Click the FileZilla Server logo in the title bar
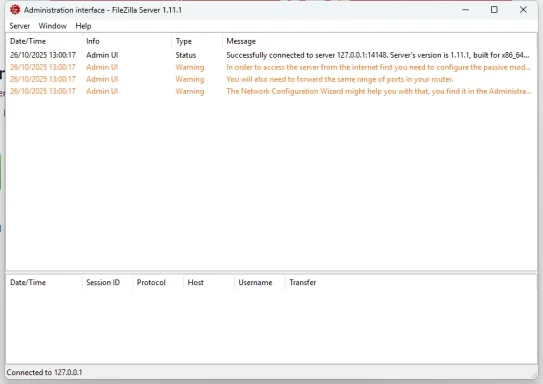543x384 pixels. tap(15, 10)
